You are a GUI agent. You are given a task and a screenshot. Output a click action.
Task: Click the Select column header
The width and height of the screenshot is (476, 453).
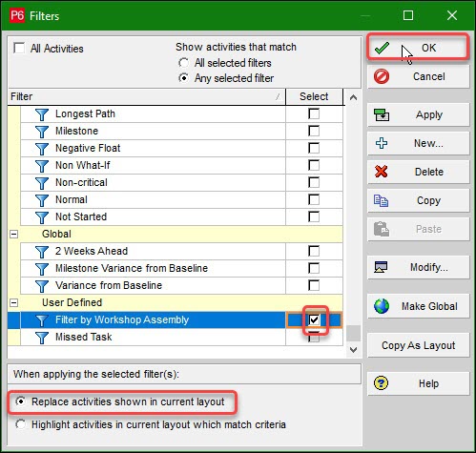[x=314, y=96]
